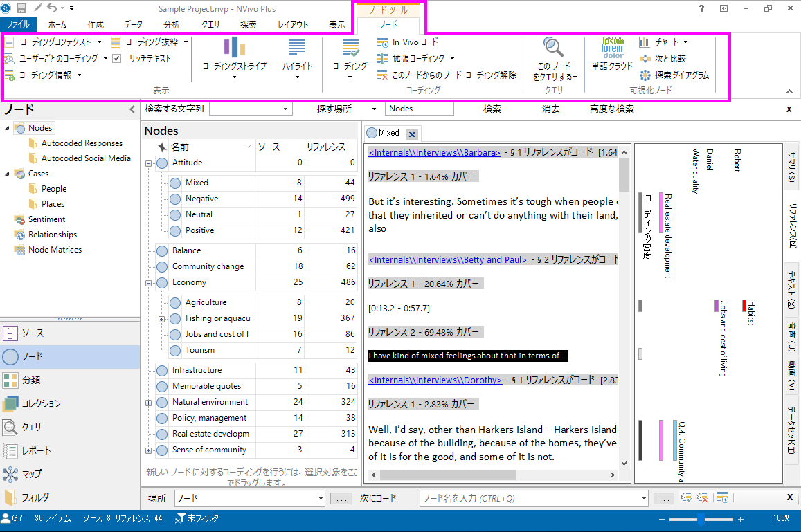Switch to the 作成 ribbon tab
Screen dimensions: 801x532
[x=96, y=24]
